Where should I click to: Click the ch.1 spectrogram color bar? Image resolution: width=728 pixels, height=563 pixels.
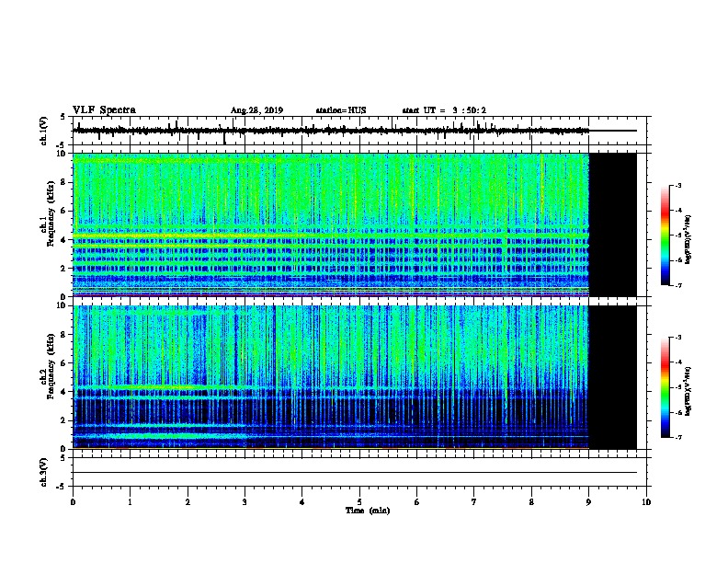[665, 236]
